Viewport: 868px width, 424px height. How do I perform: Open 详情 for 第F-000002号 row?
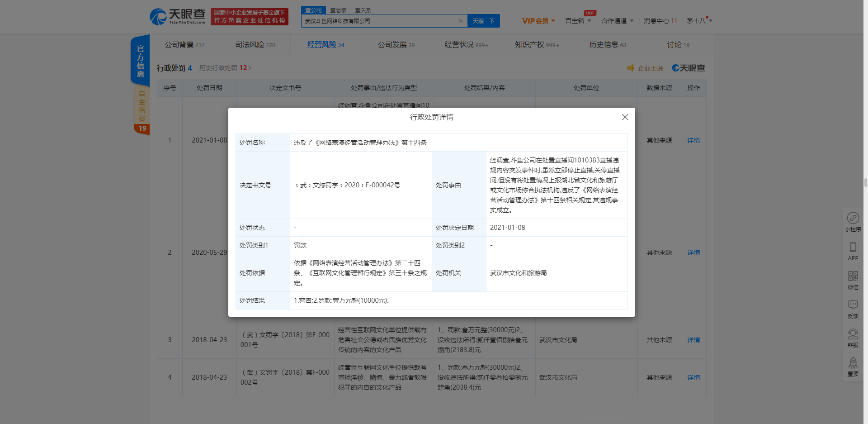click(693, 377)
